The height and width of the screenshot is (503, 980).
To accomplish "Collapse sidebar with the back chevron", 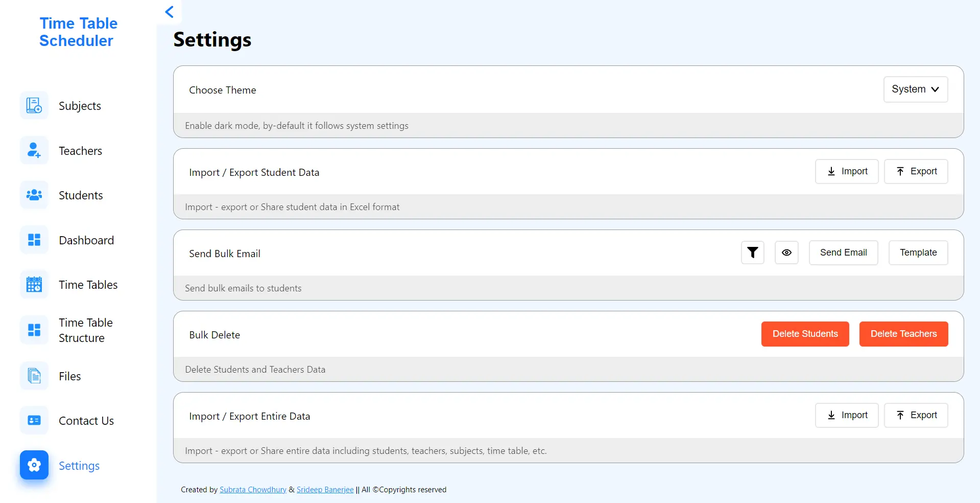I will tap(170, 12).
